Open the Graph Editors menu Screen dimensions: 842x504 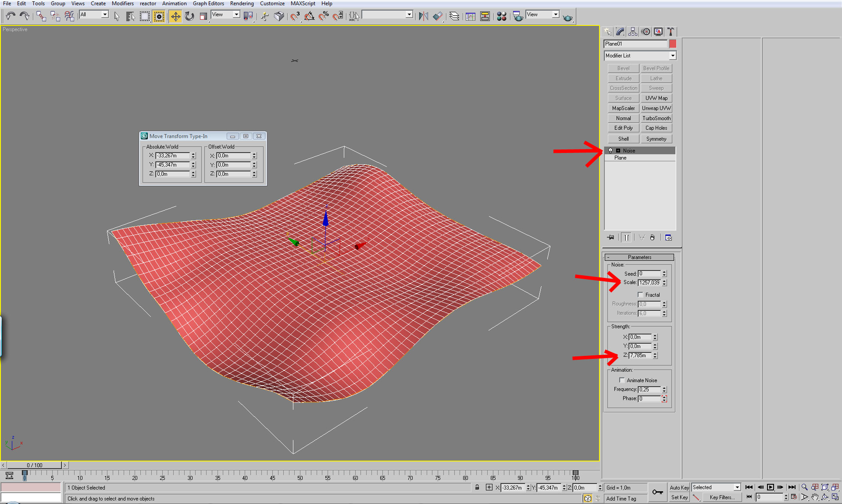(208, 4)
